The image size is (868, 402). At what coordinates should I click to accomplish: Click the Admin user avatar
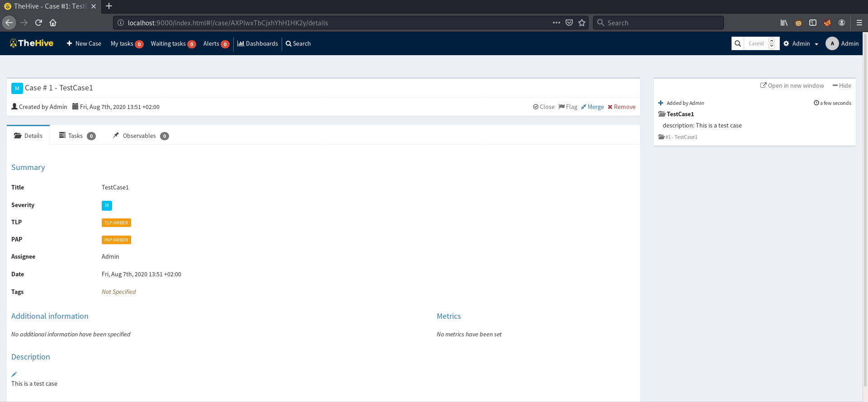(x=832, y=43)
